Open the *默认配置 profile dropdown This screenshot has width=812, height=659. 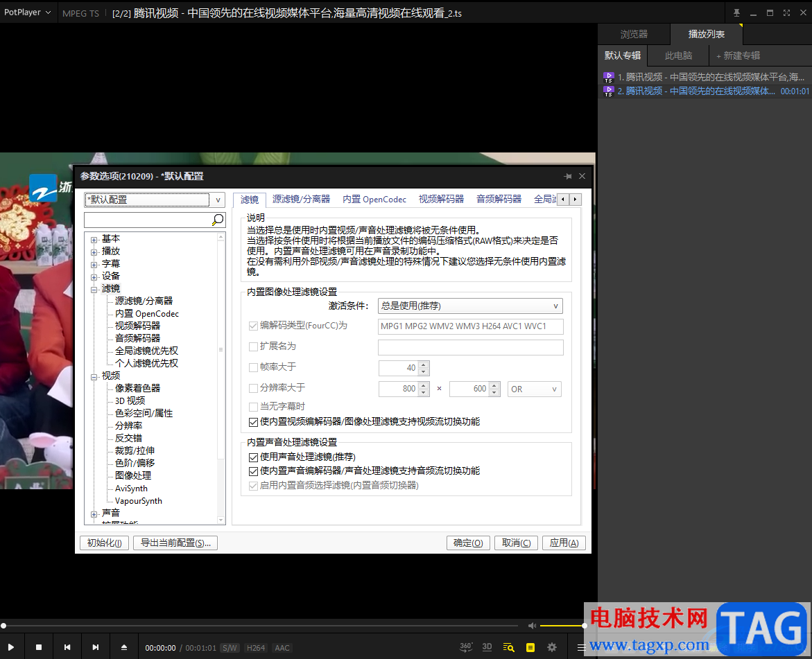155,200
